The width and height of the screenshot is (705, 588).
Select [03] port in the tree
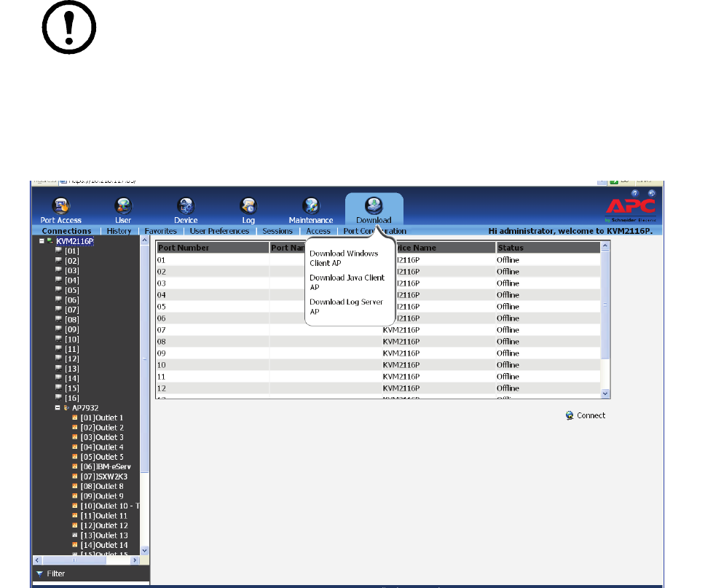(x=72, y=270)
